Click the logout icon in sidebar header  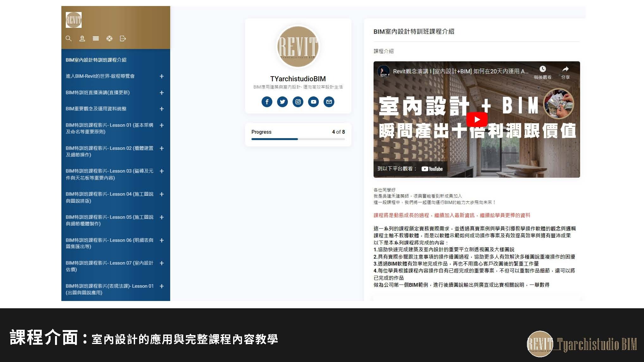(x=123, y=39)
